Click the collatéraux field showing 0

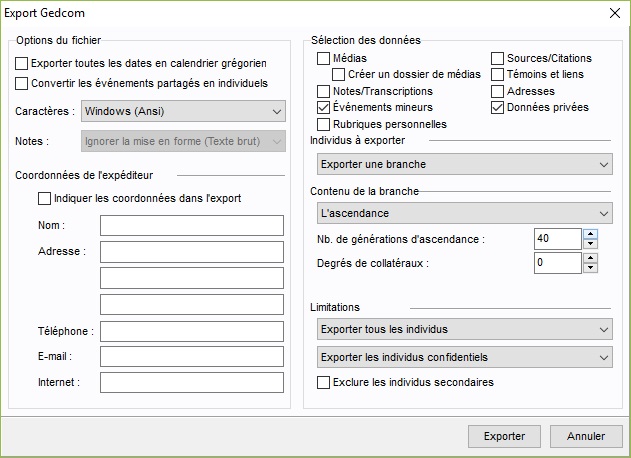558,263
